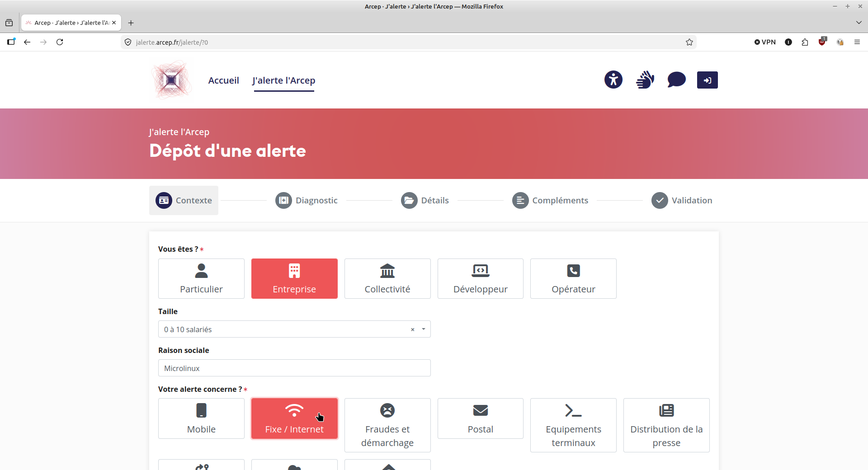Click the Contexte step label
This screenshot has width=868, height=470.
pos(193,200)
